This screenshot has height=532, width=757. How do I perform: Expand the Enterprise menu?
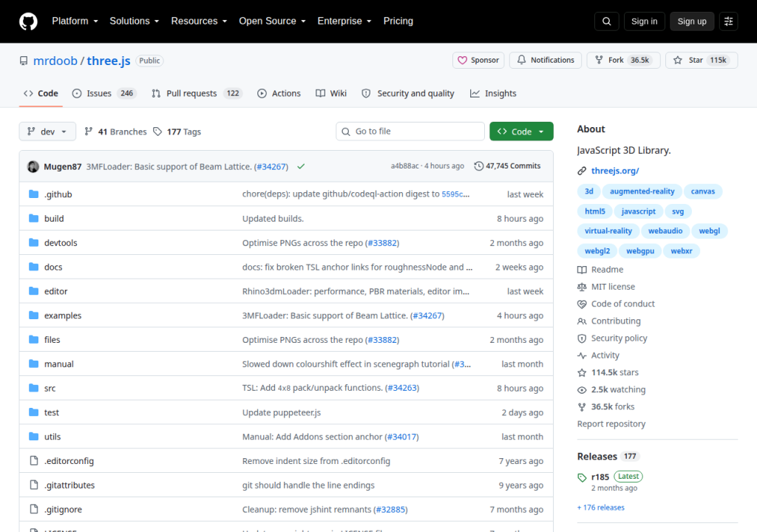pyautogui.click(x=344, y=21)
